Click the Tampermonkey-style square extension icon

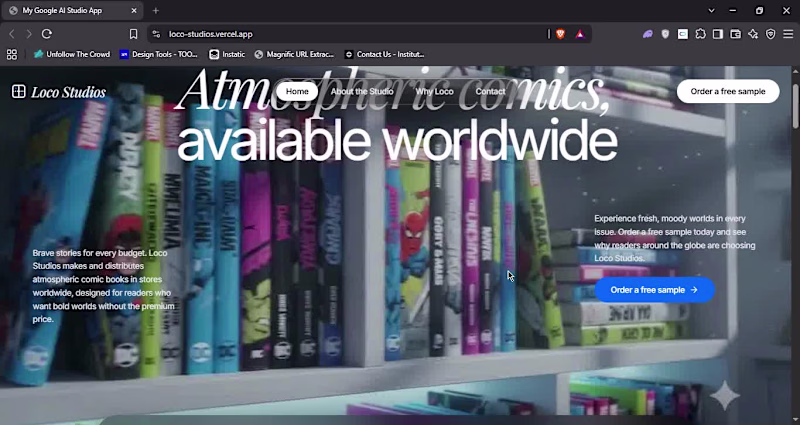click(x=683, y=34)
